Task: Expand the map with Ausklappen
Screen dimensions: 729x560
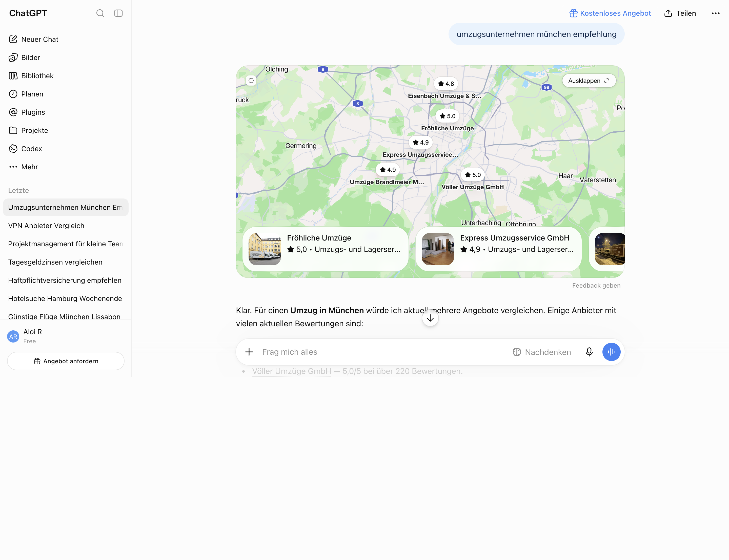Action: 589,81
